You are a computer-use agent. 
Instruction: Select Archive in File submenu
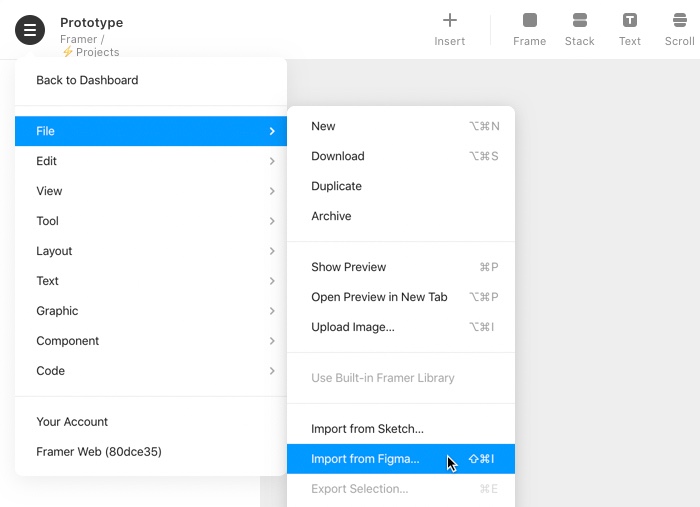[x=401, y=216]
